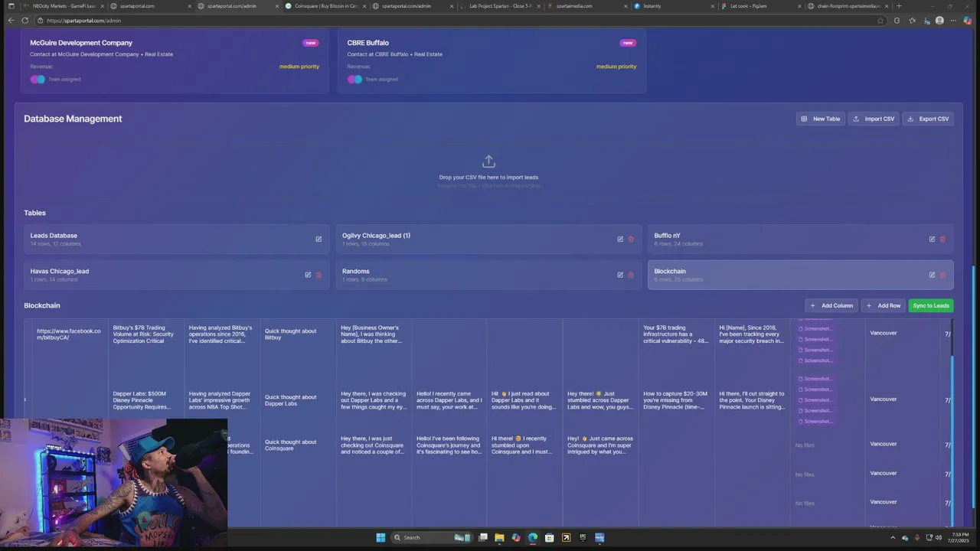Open the CBRE Buffalo lead card
This screenshot has width=980, height=551.
click(492, 61)
